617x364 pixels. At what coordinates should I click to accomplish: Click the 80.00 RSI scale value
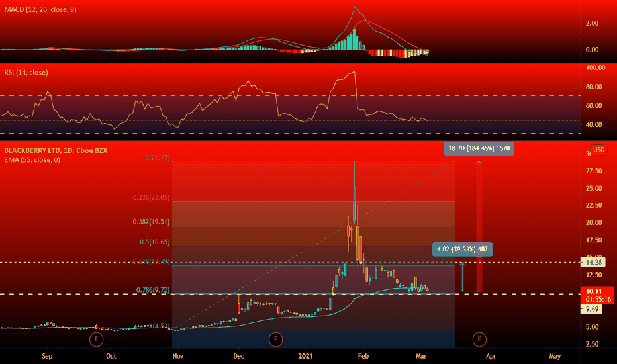594,87
